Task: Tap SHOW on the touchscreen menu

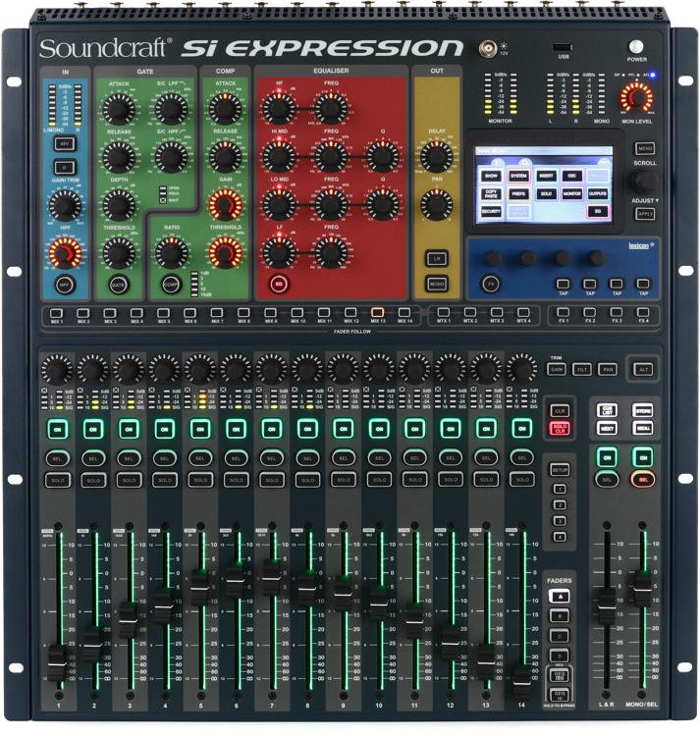Action: click(x=491, y=176)
